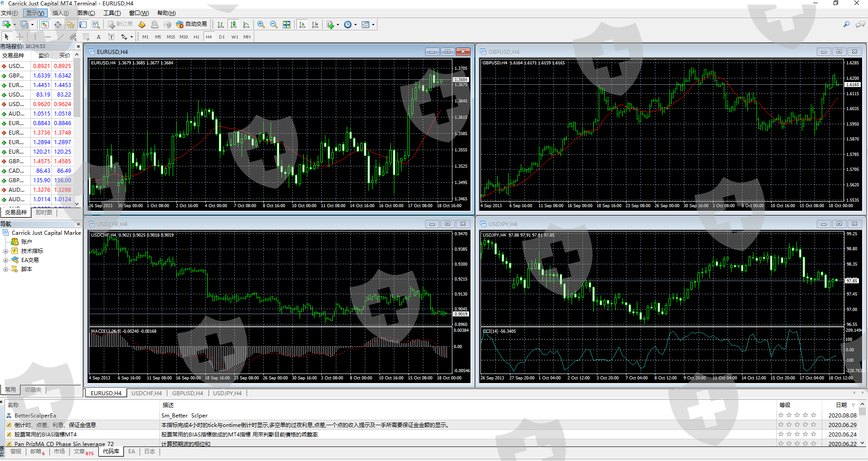
Task: Select the vertical line drawing tool
Action: click(34, 37)
